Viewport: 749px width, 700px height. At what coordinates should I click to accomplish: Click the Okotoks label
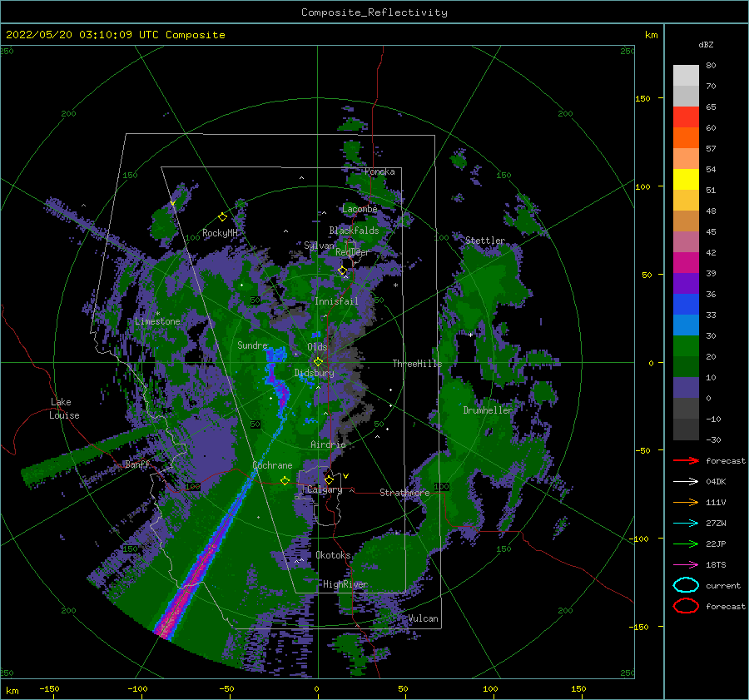(x=333, y=555)
